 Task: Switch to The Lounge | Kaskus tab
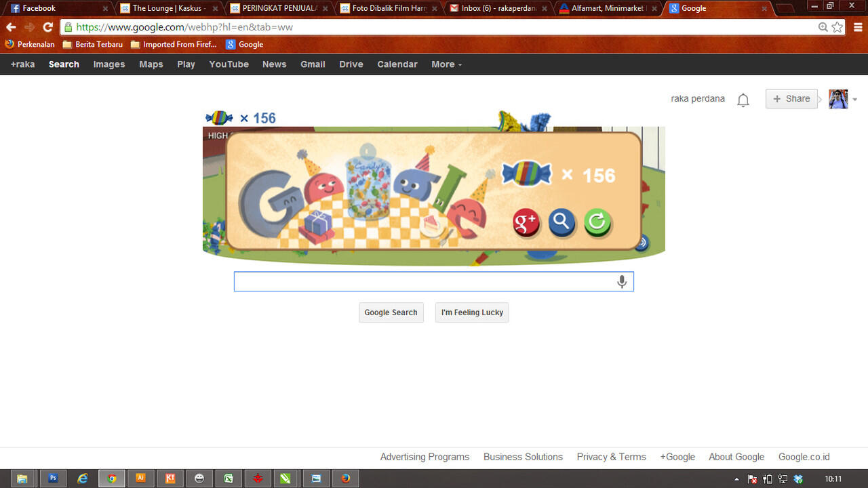coord(168,8)
